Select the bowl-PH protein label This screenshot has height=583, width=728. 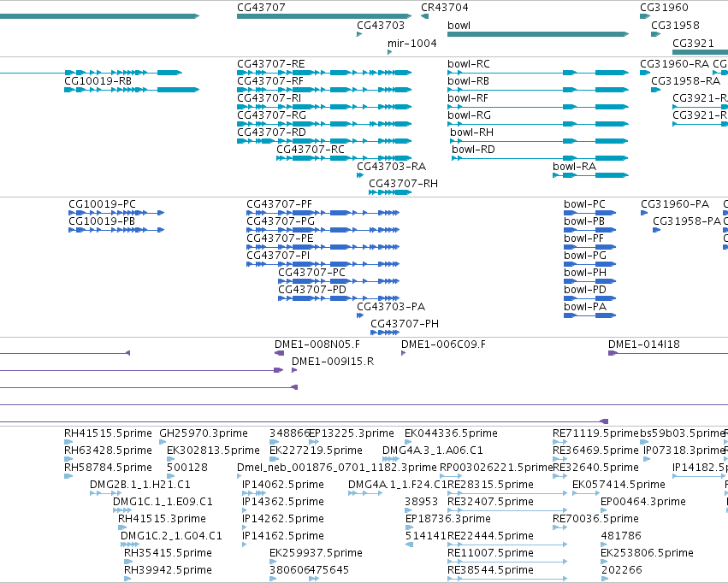[x=585, y=274]
